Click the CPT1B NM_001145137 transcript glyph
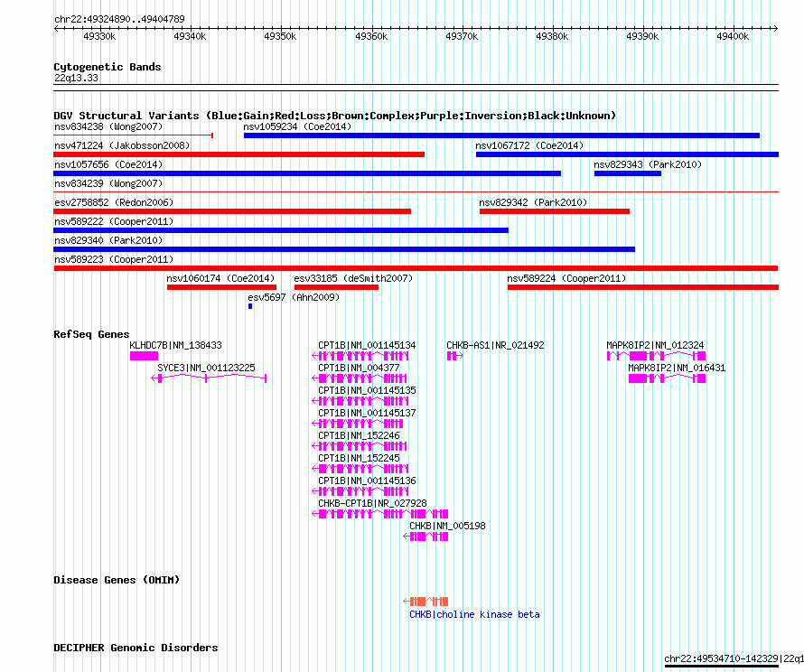Image resolution: width=804 pixels, height=672 pixels. [x=358, y=424]
